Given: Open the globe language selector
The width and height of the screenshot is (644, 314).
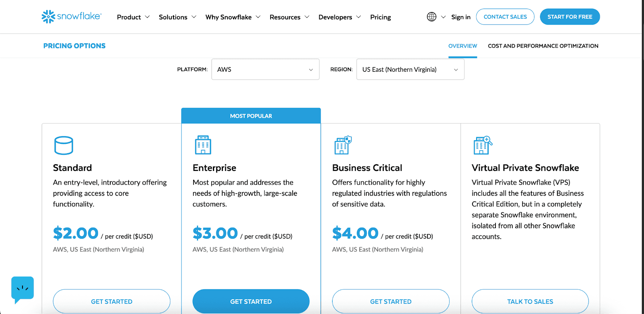Looking at the screenshot, I should click(431, 17).
